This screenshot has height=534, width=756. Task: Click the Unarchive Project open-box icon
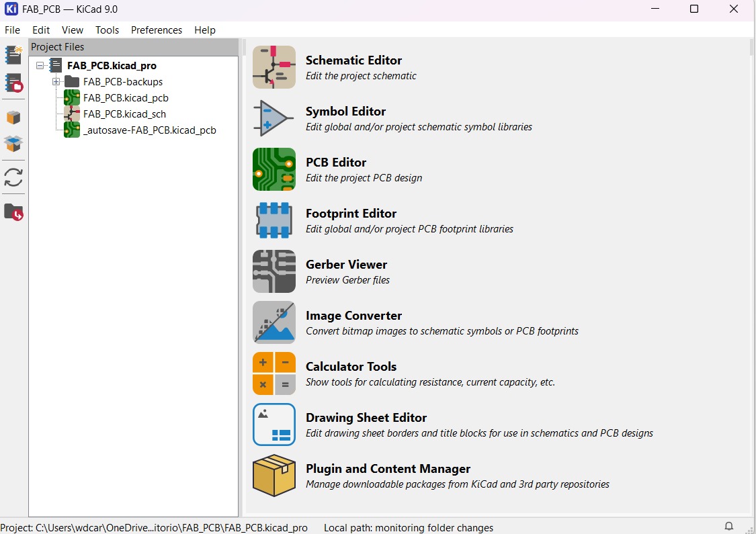pos(14,143)
